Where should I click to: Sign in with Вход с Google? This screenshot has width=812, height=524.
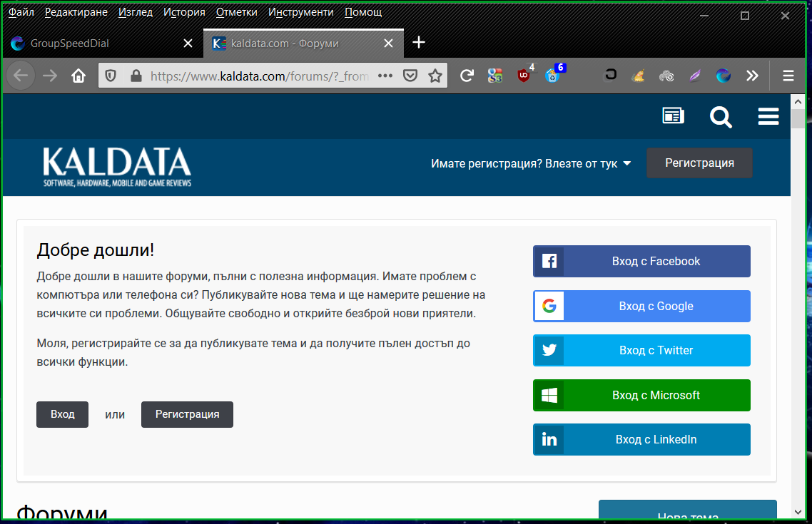point(641,307)
